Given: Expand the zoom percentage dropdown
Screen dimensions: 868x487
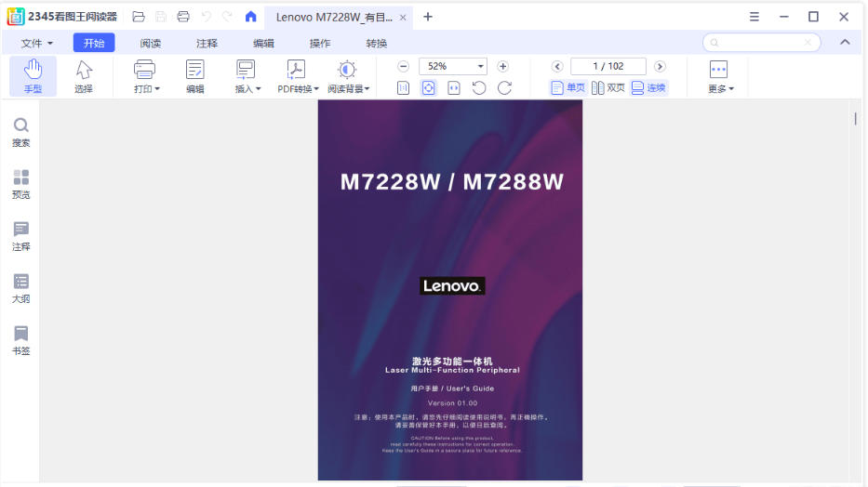Looking at the screenshot, I should (x=480, y=66).
